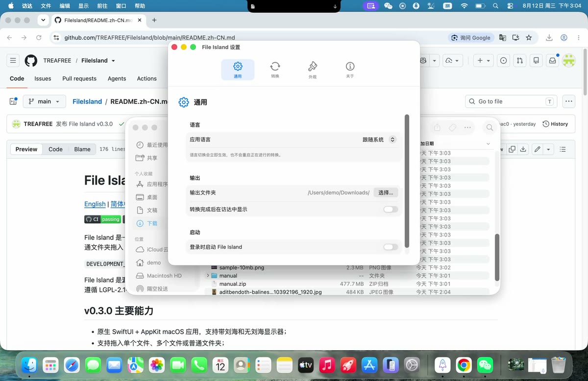Click the GitHub Octocat logo
Image resolution: width=588 pixels, height=381 pixels.
[31, 61]
